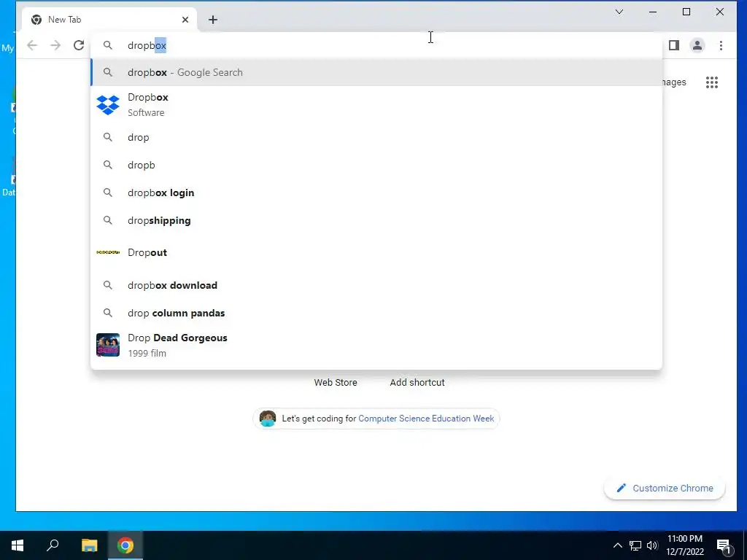This screenshot has width=747, height=560.
Task: Go forward using the forward arrow
Action: point(55,45)
